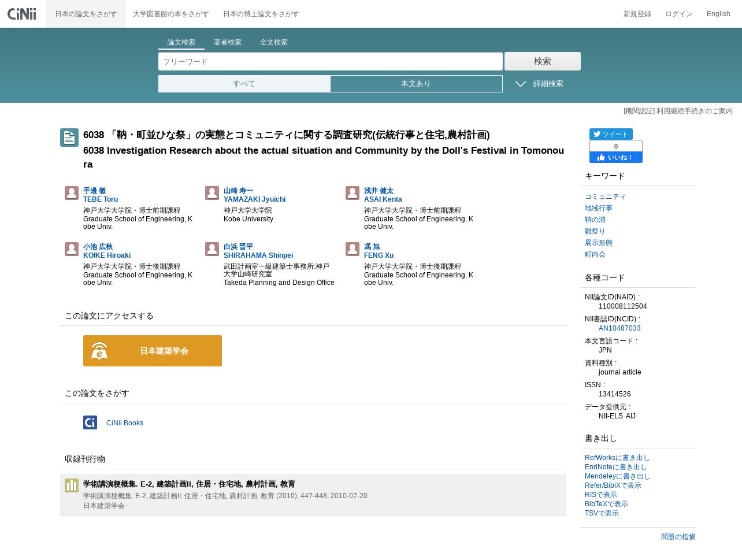Click ISSN value 13414526
Viewport: 742px width, 560px height.
tap(615, 394)
